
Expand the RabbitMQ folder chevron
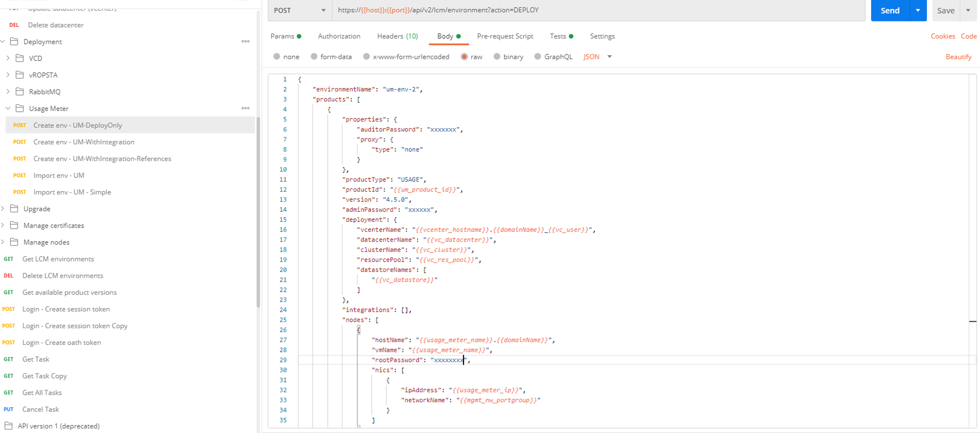click(x=8, y=92)
